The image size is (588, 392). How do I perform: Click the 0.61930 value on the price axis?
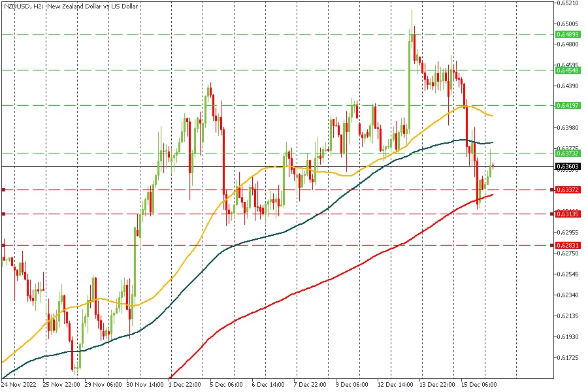(x=568, y=337)
